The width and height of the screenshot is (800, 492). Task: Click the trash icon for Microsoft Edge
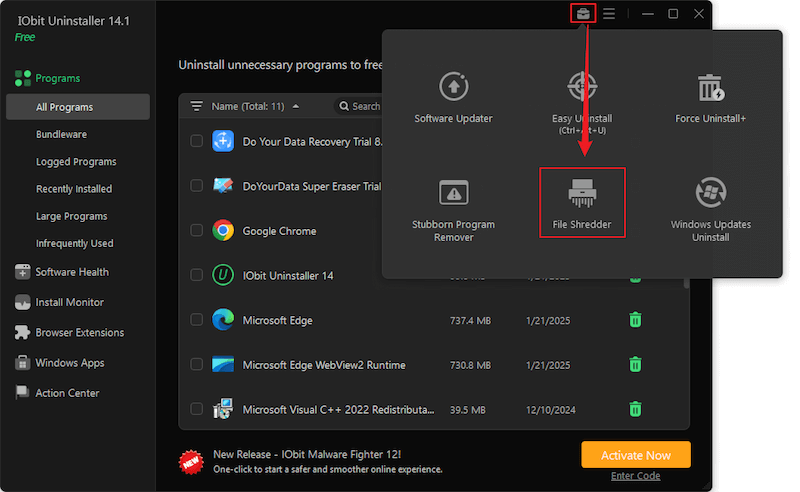tap(635, 319)
